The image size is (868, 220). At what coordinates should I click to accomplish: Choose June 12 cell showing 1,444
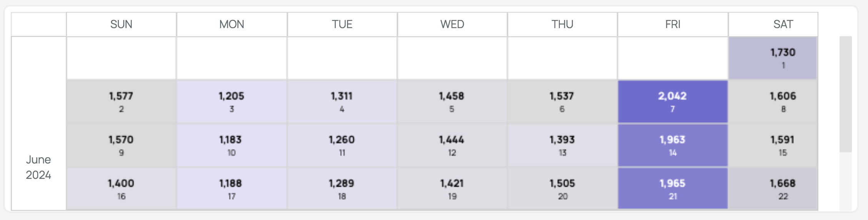point(452,145)
